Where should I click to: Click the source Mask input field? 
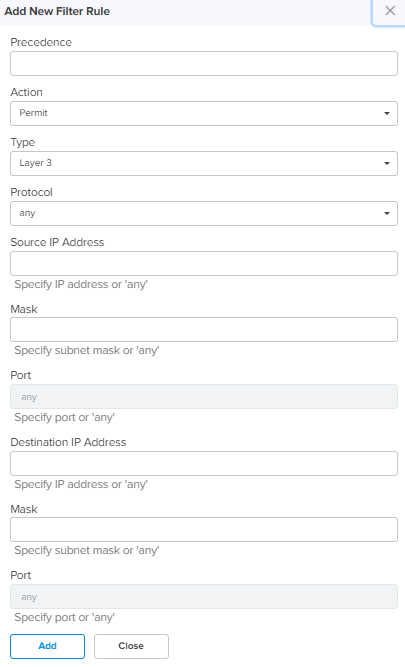pos(204,330)
